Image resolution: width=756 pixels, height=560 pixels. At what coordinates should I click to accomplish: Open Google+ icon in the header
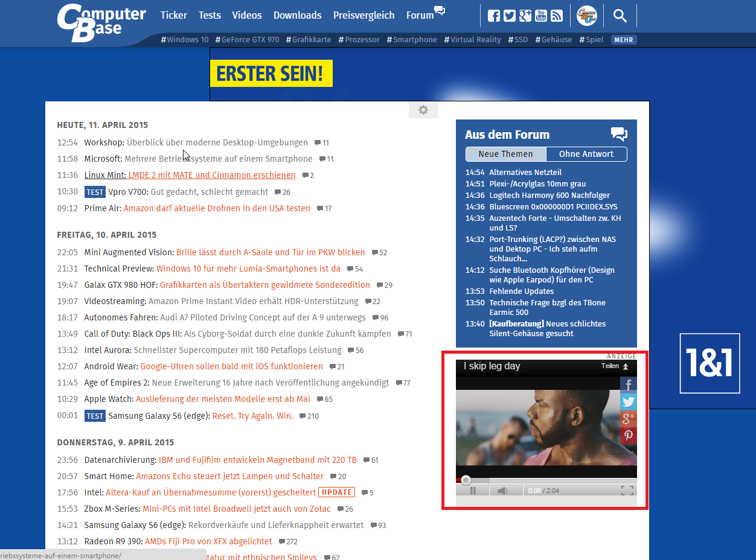pos(525,16)
